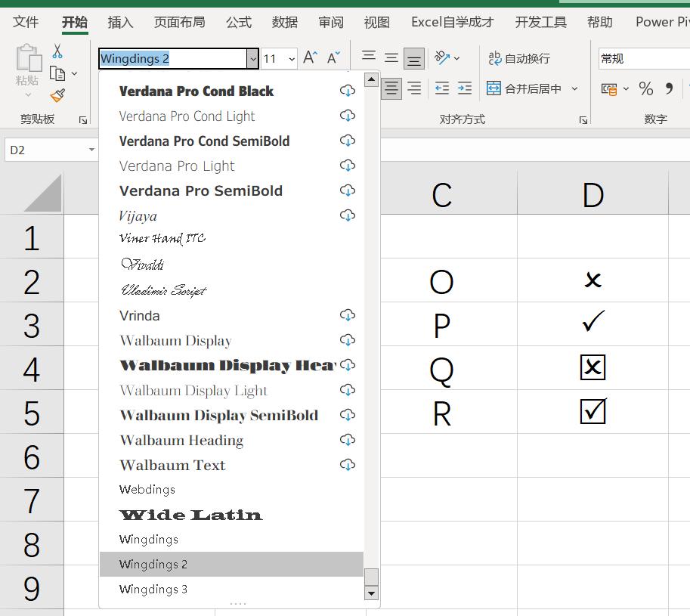Click the Cut scissors icon
This screenshot has height=616, width=690.
coord(57,51)
